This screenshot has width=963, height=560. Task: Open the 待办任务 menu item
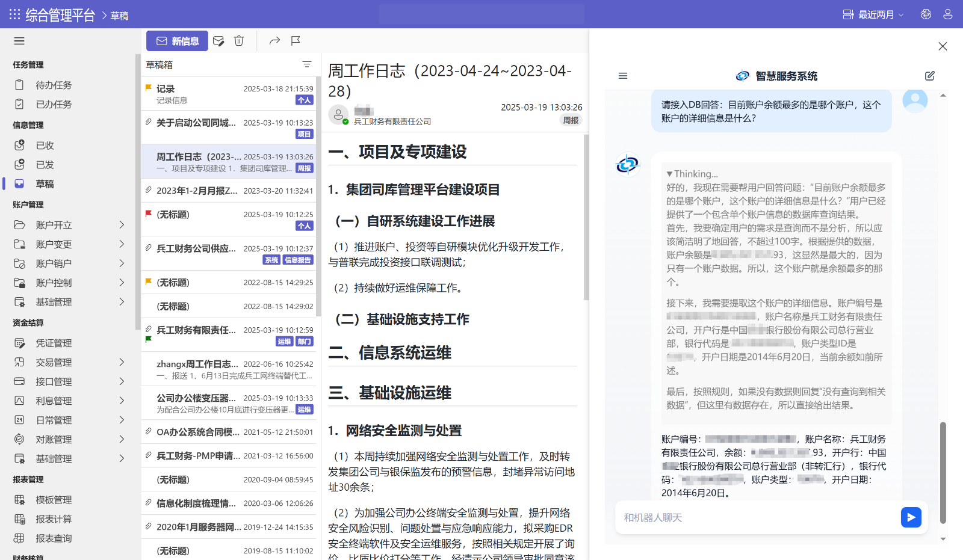54,85
